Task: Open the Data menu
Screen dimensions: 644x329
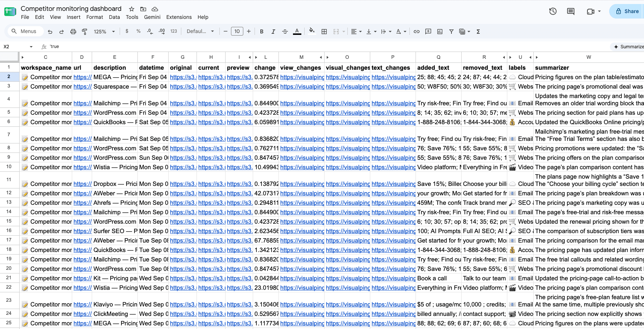Action: [x=114, y=17]
